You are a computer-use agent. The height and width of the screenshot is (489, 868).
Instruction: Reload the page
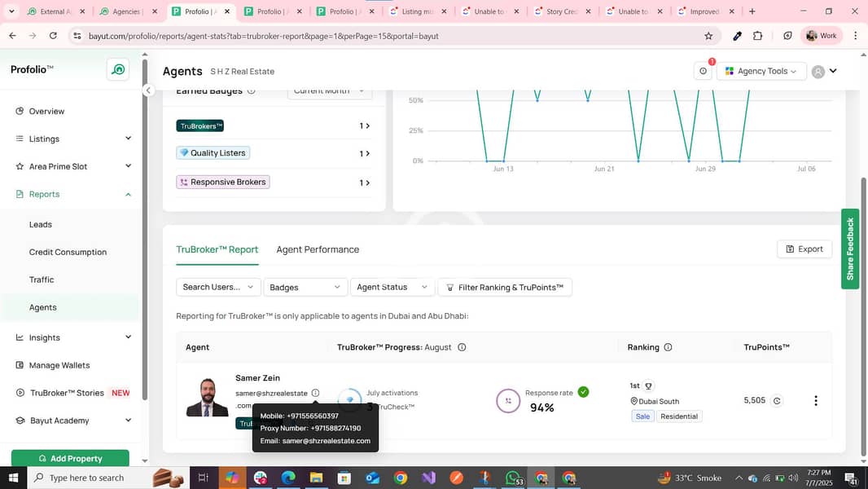pyautogui.click(x=53, y=35)
